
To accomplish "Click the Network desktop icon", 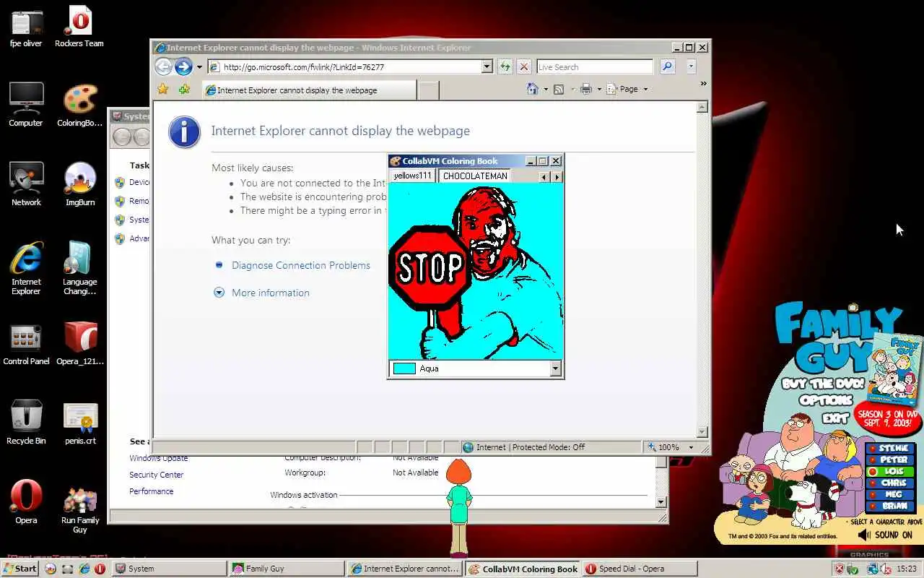I will (26, 184).
